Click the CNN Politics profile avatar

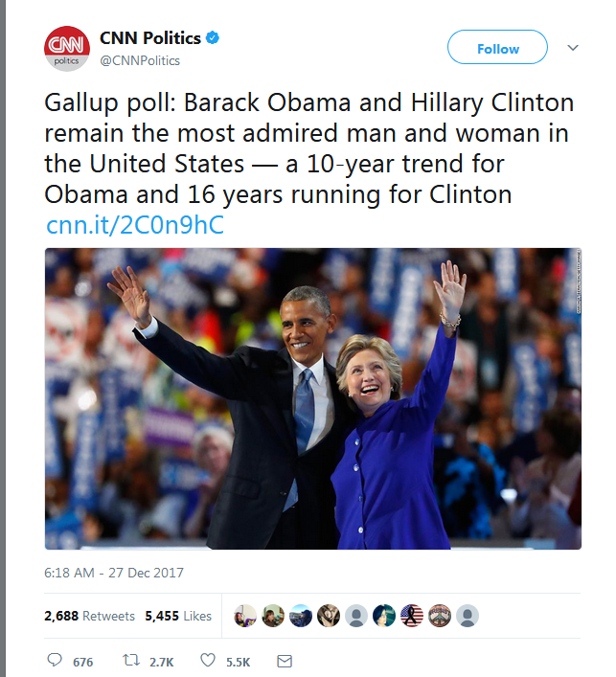67,49
